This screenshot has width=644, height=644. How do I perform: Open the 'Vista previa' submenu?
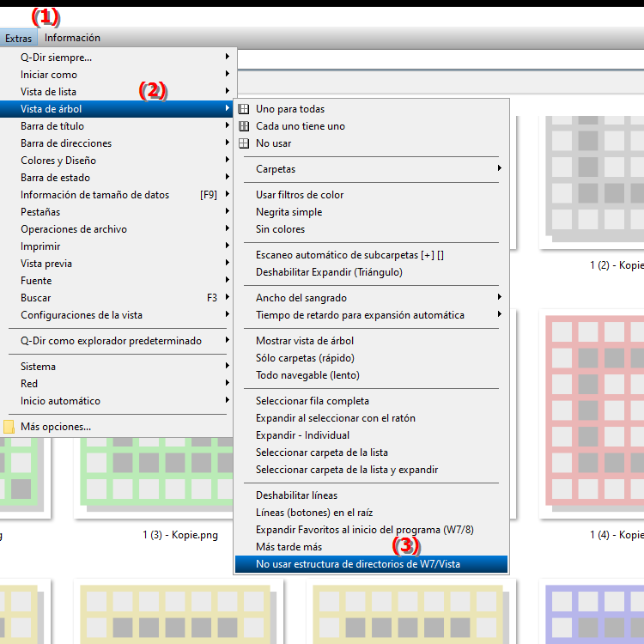pyautogui.click(x=117, y=264)
